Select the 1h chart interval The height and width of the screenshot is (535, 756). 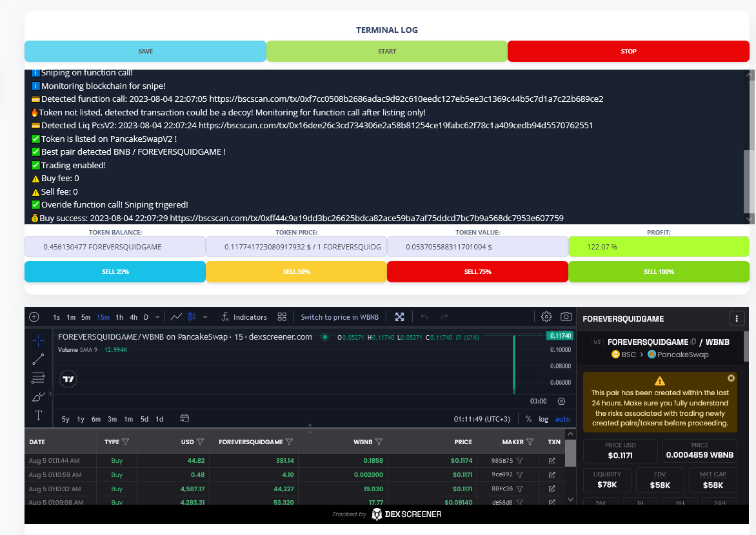pyautogui.click(x=119, y=317)
